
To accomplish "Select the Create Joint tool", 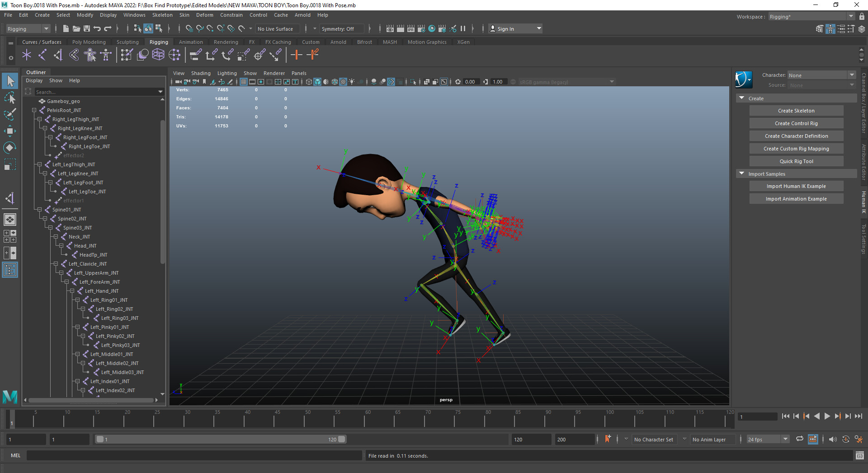I will point(27,55).
